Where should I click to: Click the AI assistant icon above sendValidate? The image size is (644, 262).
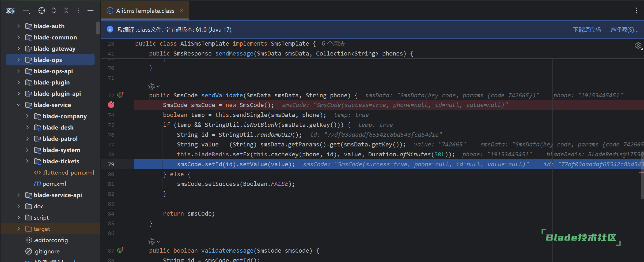pyautogui.click(x=151, y=86)
